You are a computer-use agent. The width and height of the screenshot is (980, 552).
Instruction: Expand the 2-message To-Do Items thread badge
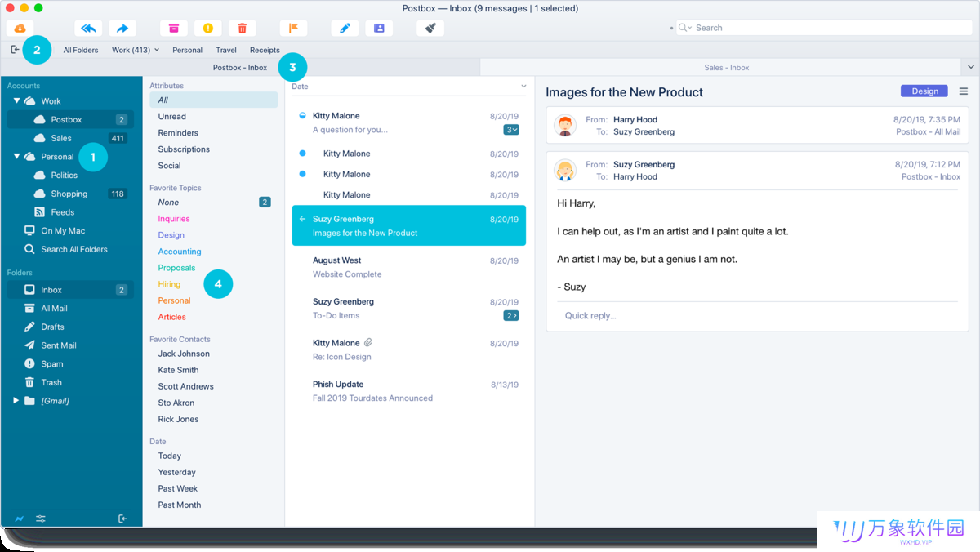click(x=511, y=315)
